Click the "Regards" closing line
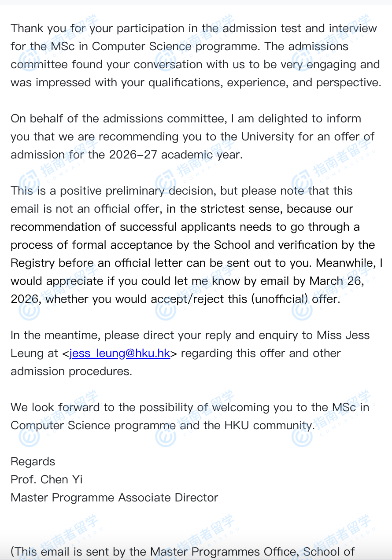 pyautogui.click(x=33, y=461)
